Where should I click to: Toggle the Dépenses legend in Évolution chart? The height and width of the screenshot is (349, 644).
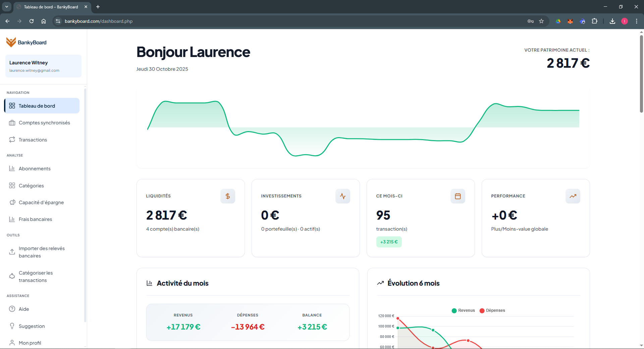tap(492, 310)
